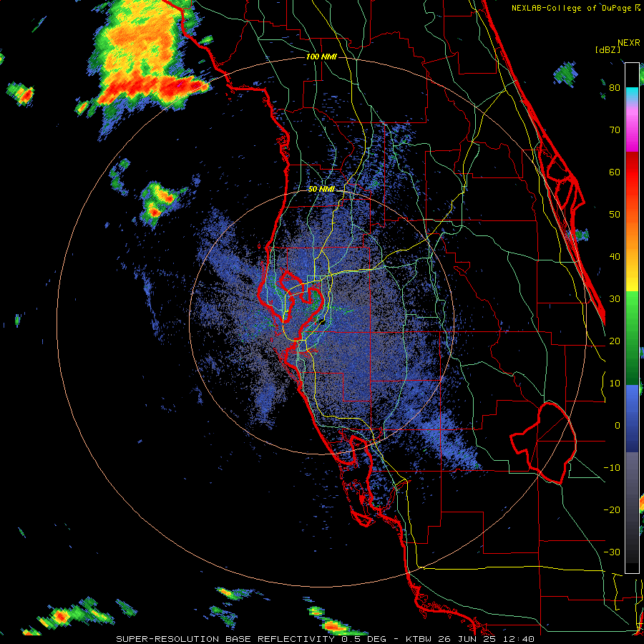Click the -10 value on the dBZ scale

(x=612, y=468)
